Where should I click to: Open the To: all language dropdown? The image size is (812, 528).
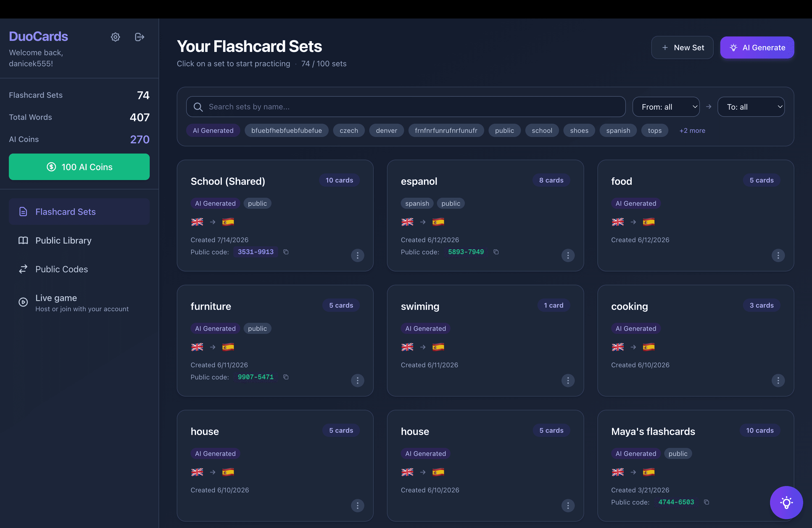751,107
